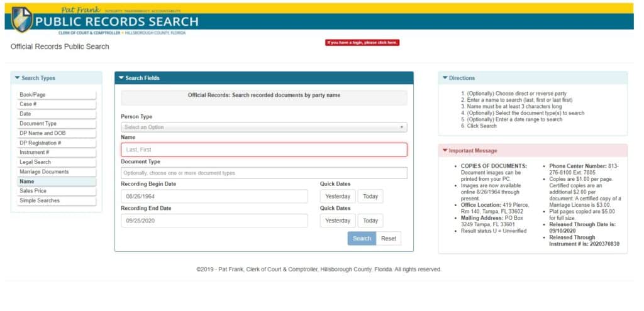Click the Reset button
This screenshot has width=644, height=311.
(389, 238)
